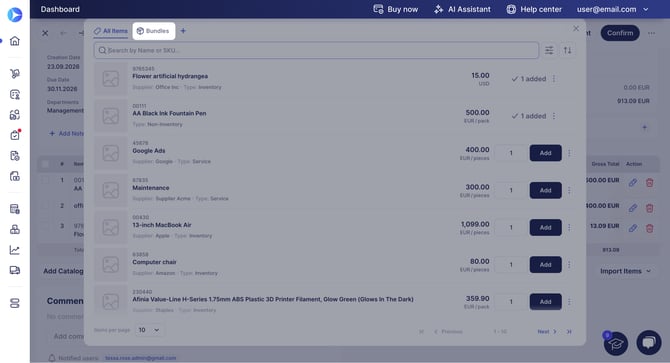The width and height of the screenshot is (670, 363).
Task: Jump to the last page
Action: [569, 331]
